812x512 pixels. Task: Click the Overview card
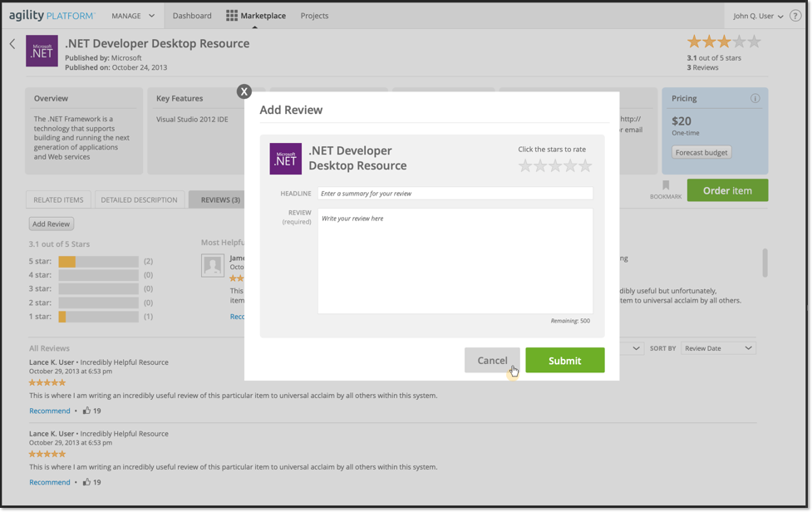tap(84, 131)
